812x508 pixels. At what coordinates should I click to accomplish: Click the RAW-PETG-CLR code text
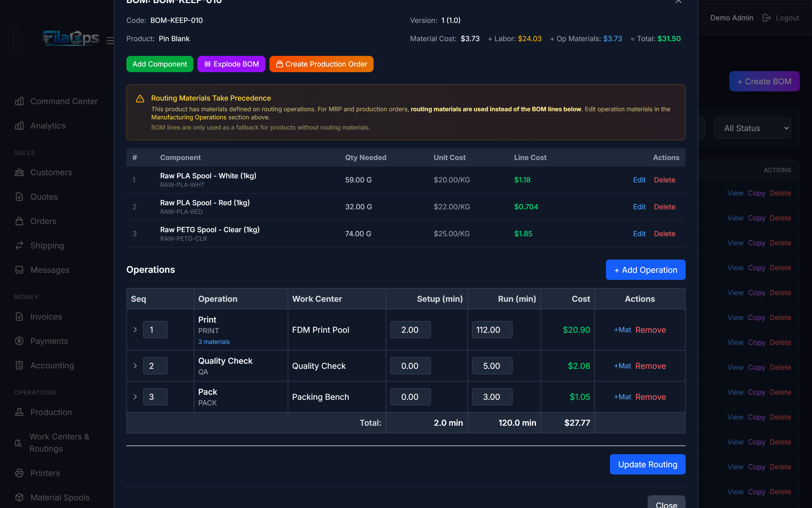tap(183, 239)
